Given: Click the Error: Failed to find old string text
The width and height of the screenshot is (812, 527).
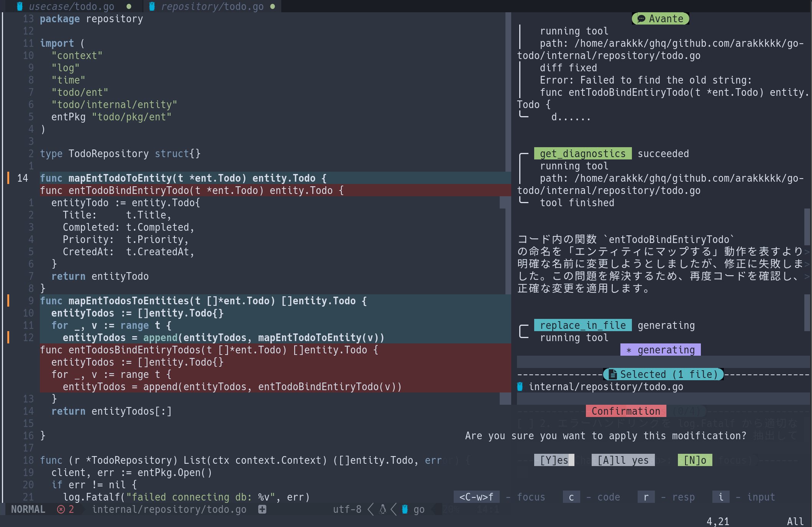Looking at the screenshot, I should tap(646, 80).
